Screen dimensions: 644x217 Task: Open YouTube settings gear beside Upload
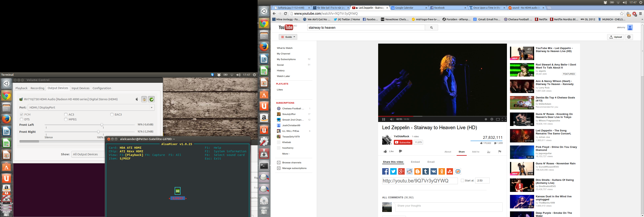pyautogui.click(x=629, y=37)
